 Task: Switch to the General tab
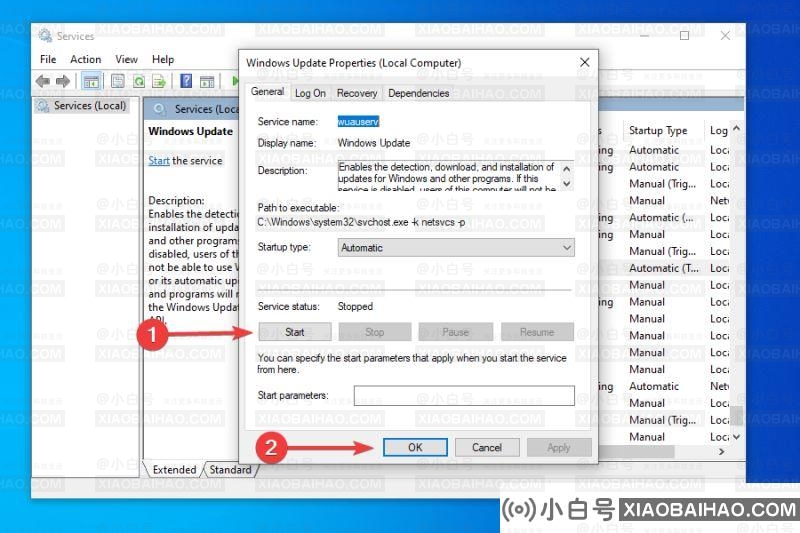click(x=267, y=91)
